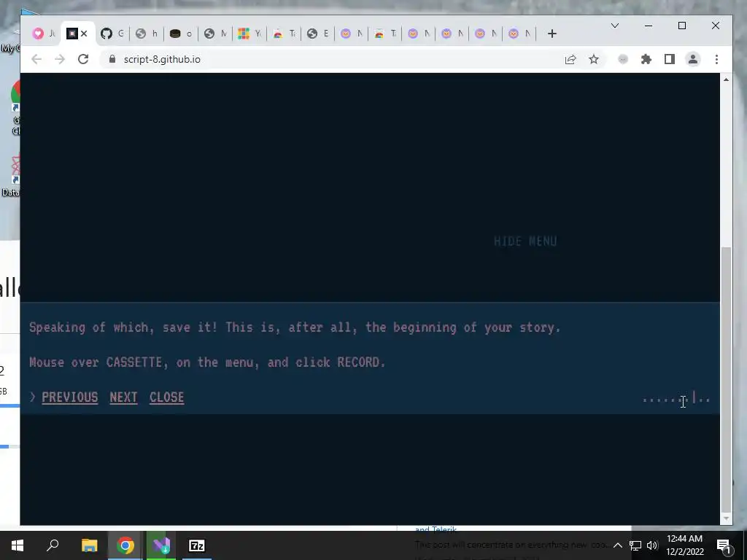Switch to the pink heart tab
The width and height of the screenshot is (747, 560).
[44, 34]
